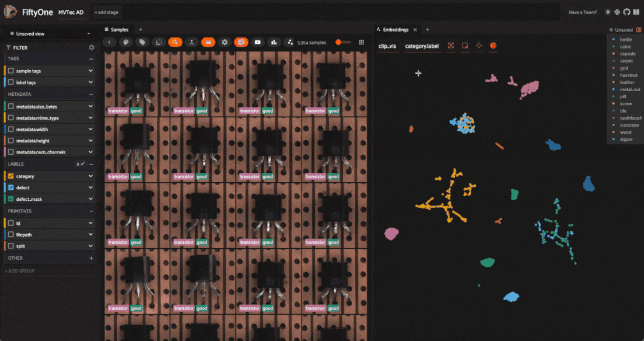Click the pink cluster at plot left
Image resolution: width=644 pixels, height=341 pixels.
(x=391, y=234)
